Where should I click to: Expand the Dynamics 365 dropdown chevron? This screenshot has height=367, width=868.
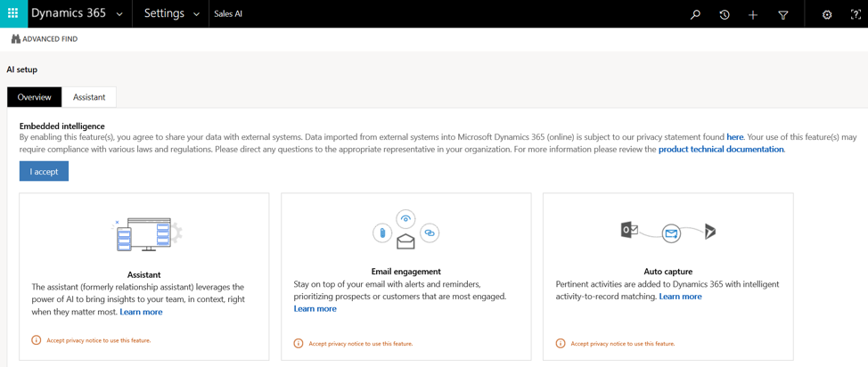[119, 15]
